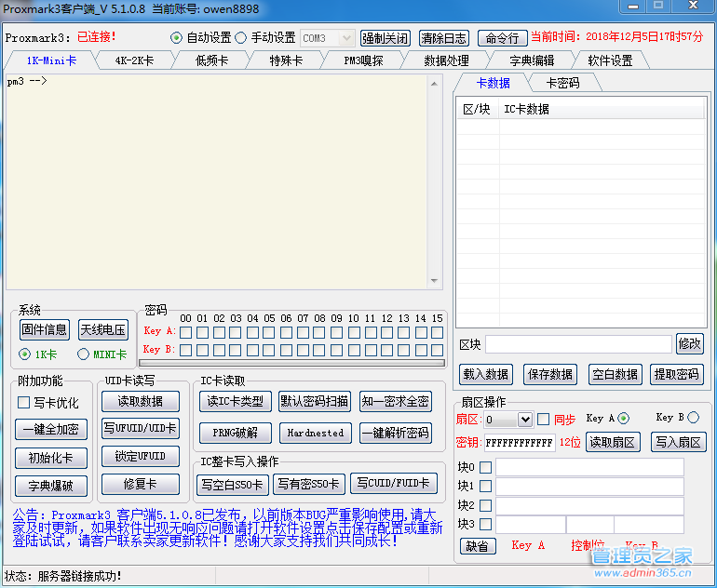Click the 默认密码扫描 button
The width and height of the screenshot is (717, 588).
315,402
